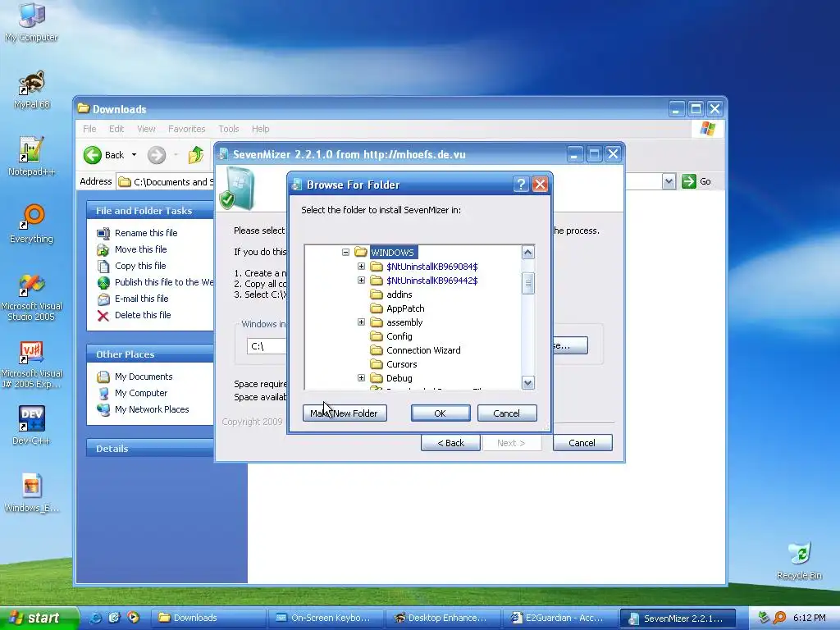This screenshot has height=630, width=840.
Task: Switch to On-Screen Keyboard taskbar item
Action: [325, 619]
